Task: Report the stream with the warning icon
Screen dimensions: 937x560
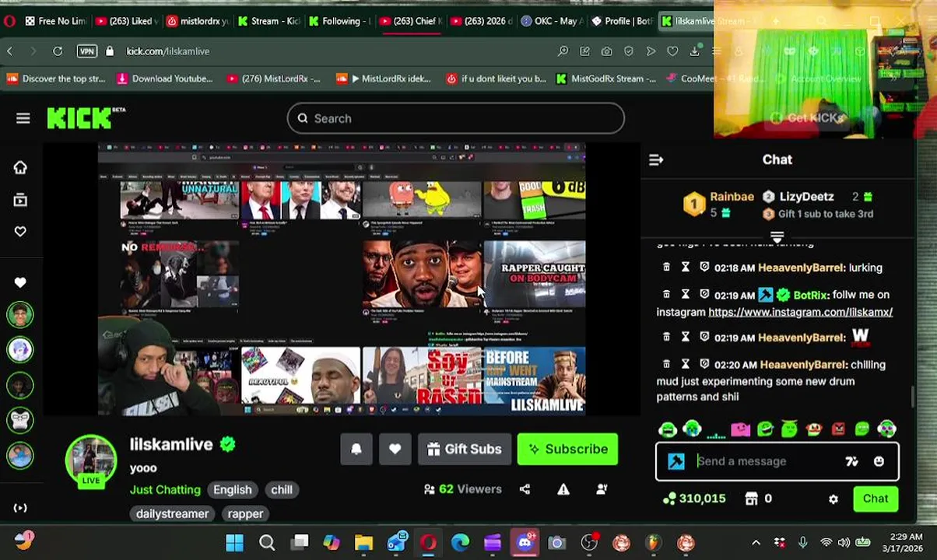Action: tap(563, 489)
